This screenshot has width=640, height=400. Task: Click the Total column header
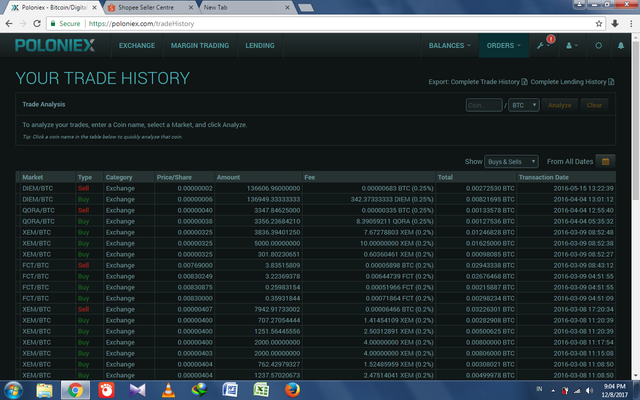(445, 177)
